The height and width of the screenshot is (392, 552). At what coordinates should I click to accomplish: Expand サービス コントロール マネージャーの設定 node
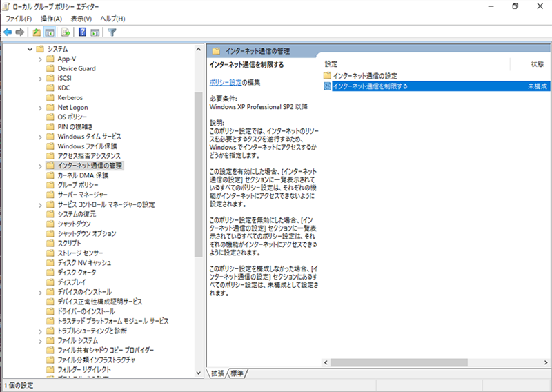pos(41,205)
